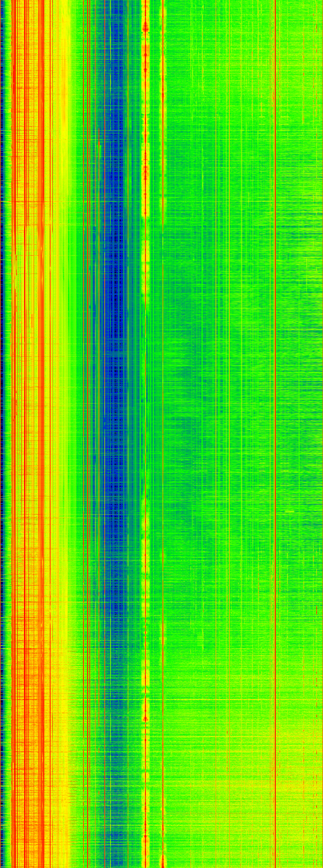Click the thin red line right of the beaded line

click(163, 438)
